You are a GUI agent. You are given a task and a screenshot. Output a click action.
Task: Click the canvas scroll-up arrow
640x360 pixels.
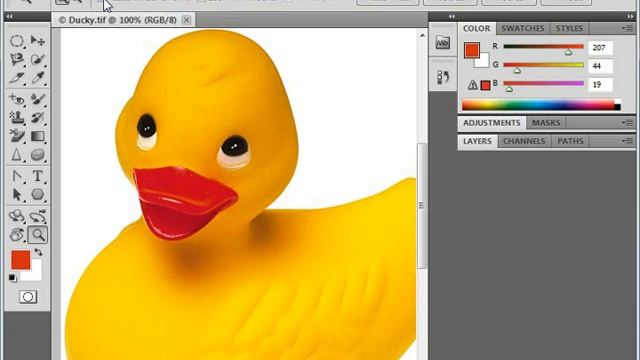tap(422, 35)
